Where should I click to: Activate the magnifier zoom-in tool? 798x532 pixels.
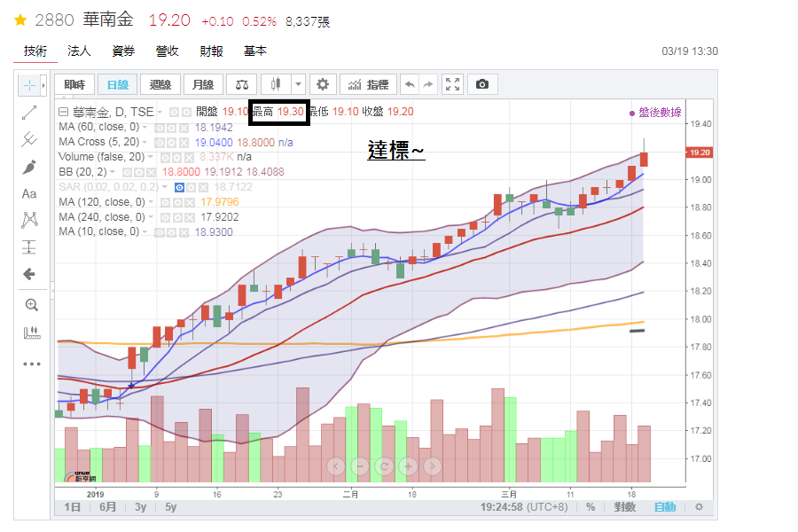pos(31,305)
